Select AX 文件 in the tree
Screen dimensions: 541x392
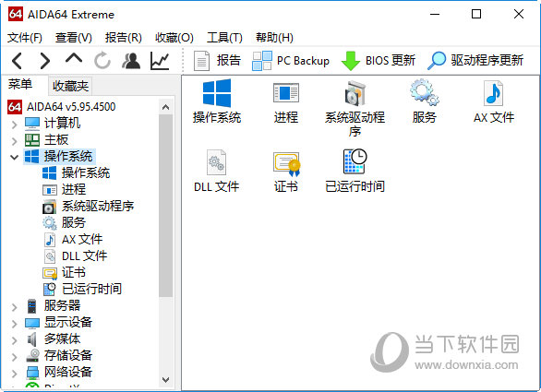73,239
